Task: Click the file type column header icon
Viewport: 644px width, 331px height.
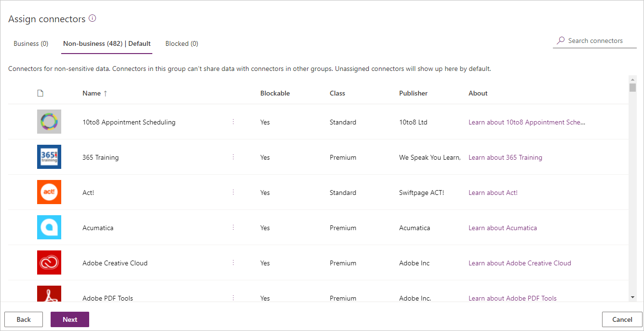Action: [40, 93]
